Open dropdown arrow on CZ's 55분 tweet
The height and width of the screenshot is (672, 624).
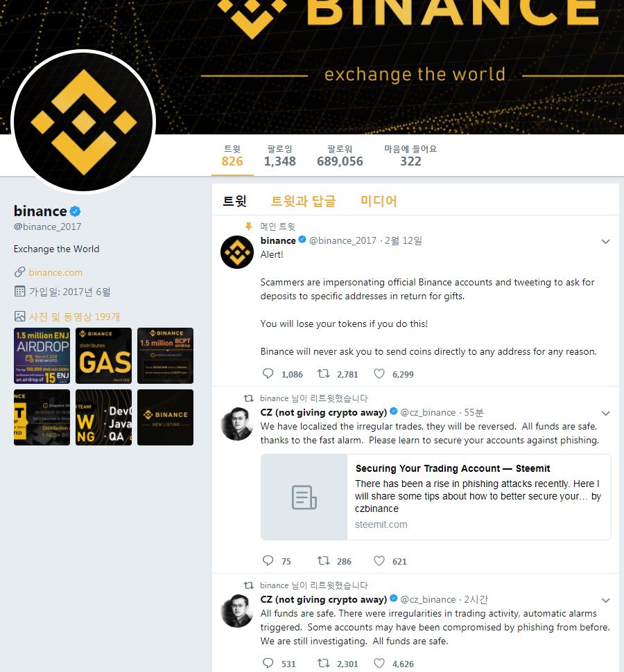605,413
